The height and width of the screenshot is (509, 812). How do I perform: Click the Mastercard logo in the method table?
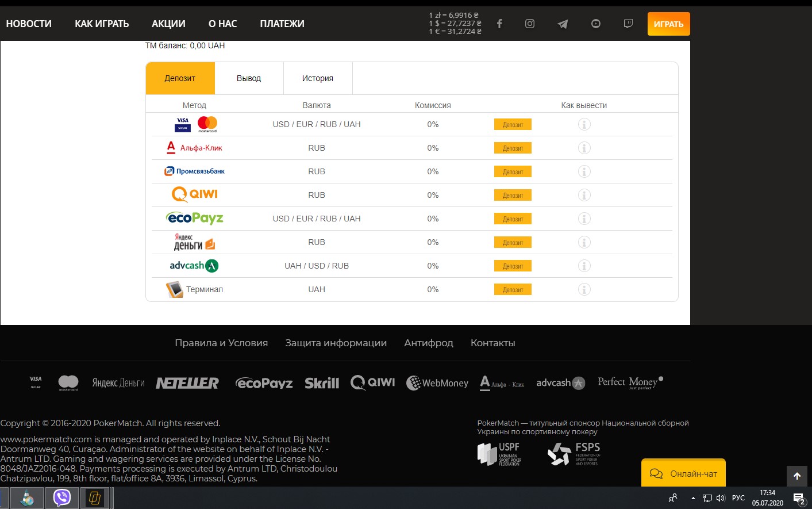point(207,124)
